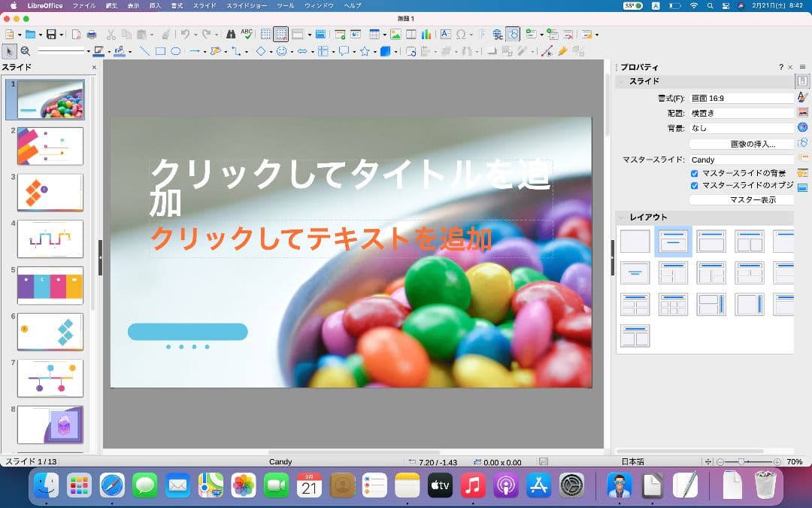Expand the arrow styles dropdown in the toolbar
812x508 pixels.
pos(205,51)
